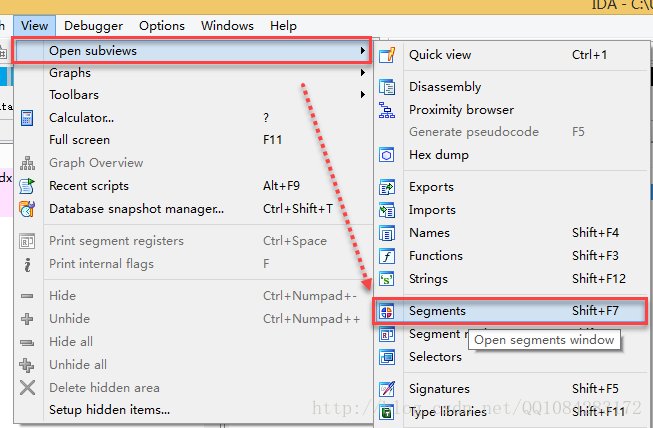Screen dimensions: 653x428
Task: Select Functions subview entry
Action: 512,256
